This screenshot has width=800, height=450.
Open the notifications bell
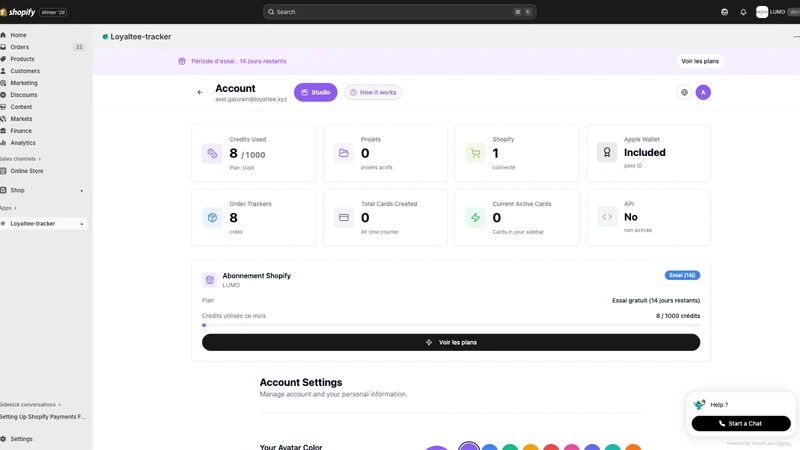(x=743, y=12)
